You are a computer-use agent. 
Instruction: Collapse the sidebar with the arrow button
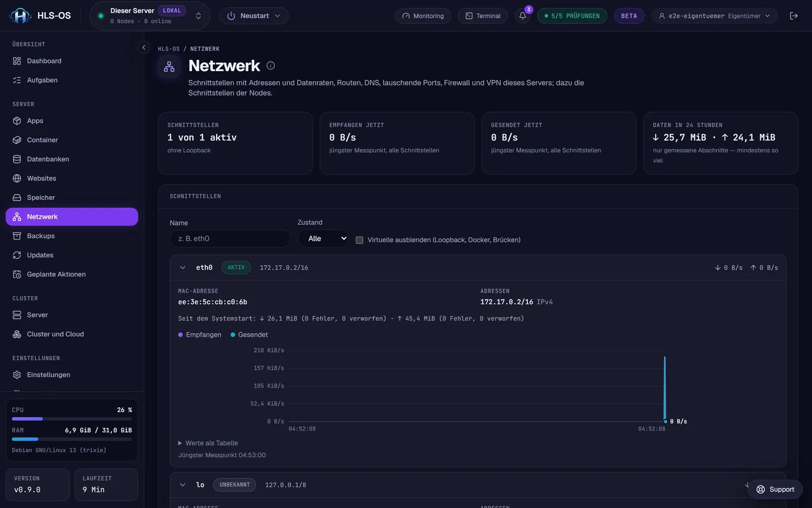coord(144,47)
